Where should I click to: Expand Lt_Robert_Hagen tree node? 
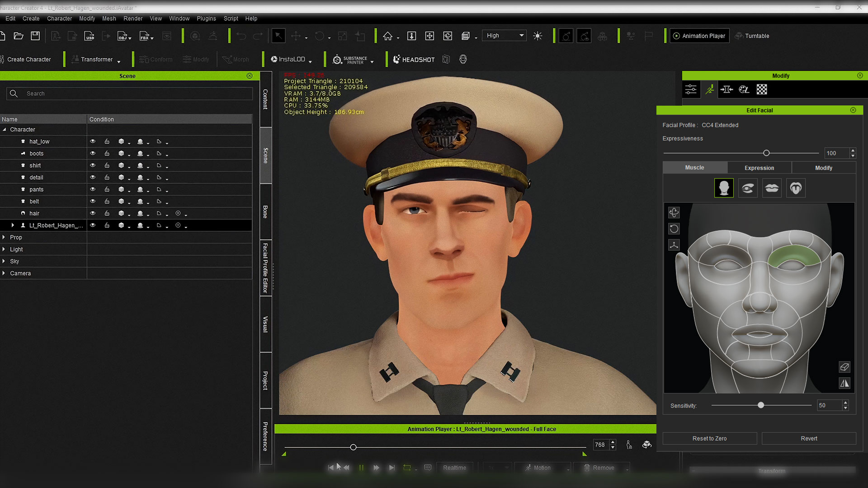click(13, 225)
